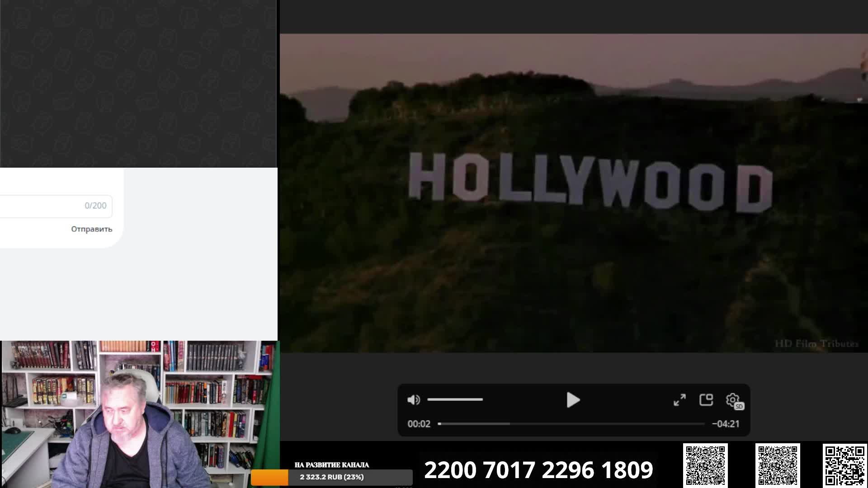This screenshot has width=868, height=488.
Task: Click the leftmost QR code
Action: tap(705, 465)
